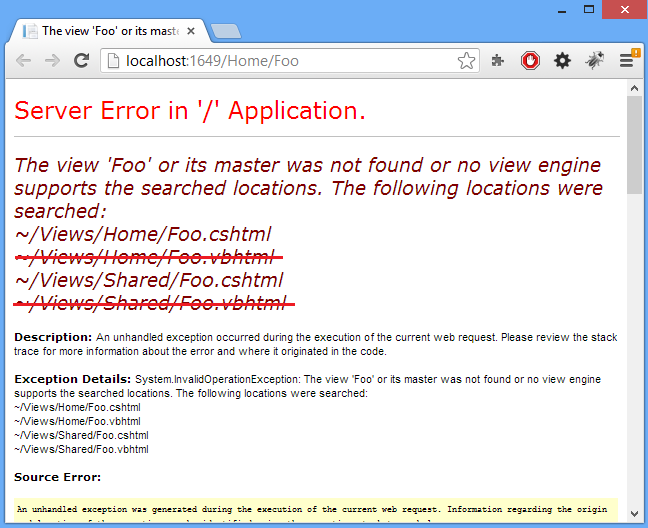Viewport: 648px width, 528px height.
Task: Reload the page with the refresh icon
Action: tap(81, 60)
